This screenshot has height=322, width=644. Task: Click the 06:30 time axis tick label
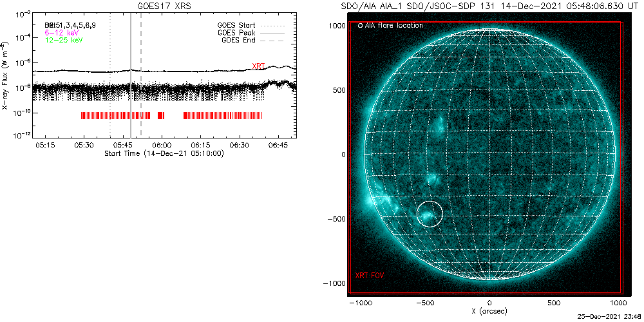point(240,145)
